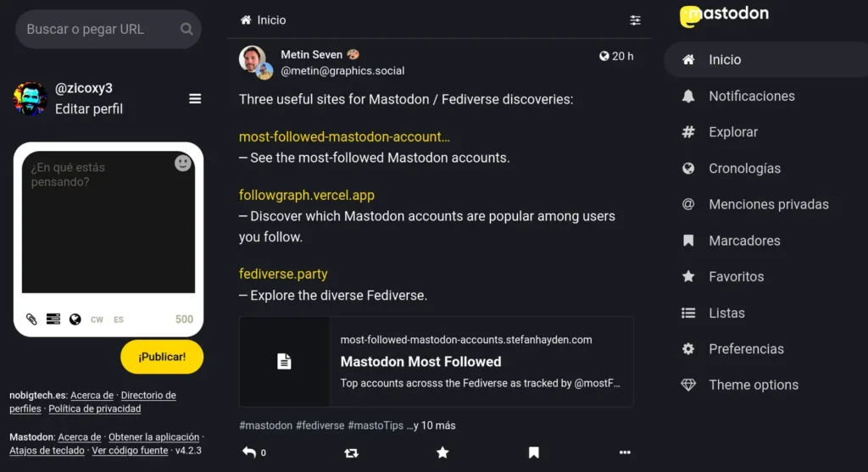Open the hamburger menu beside @zicoxy3
This screenshot has height=472, width=868.
point(195,99)
